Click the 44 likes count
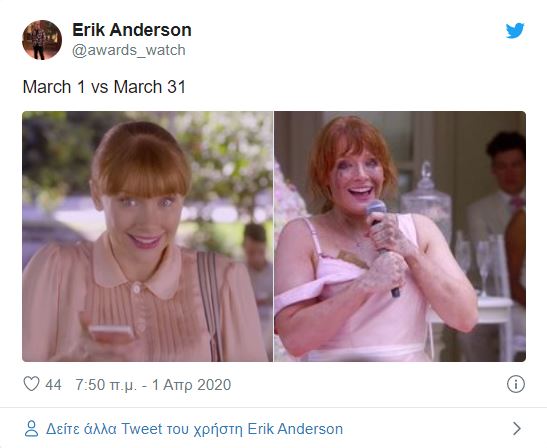Viewport: 547px width, 448px height. click(53, 385)
